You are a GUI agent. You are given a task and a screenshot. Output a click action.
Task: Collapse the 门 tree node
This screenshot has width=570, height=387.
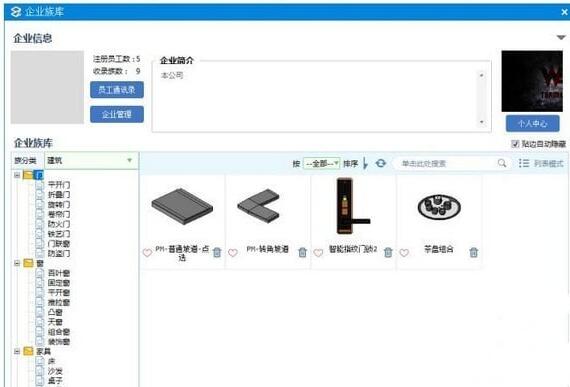(x=17, y=175)
